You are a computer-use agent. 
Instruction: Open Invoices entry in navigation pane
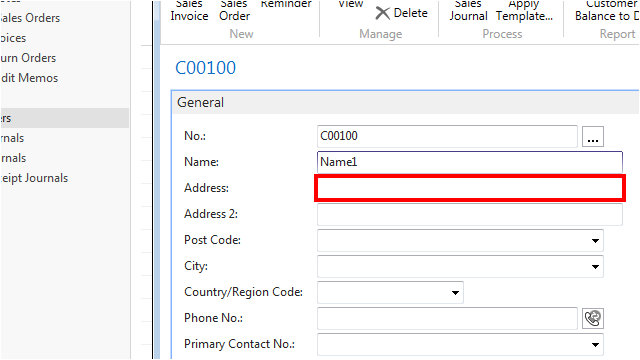13,38
